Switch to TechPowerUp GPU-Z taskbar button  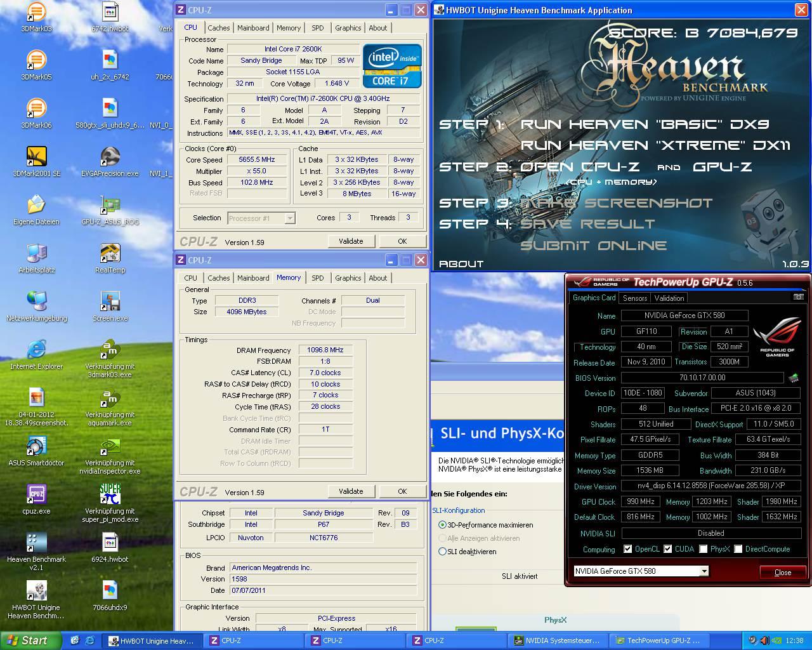tap(660, 640)
